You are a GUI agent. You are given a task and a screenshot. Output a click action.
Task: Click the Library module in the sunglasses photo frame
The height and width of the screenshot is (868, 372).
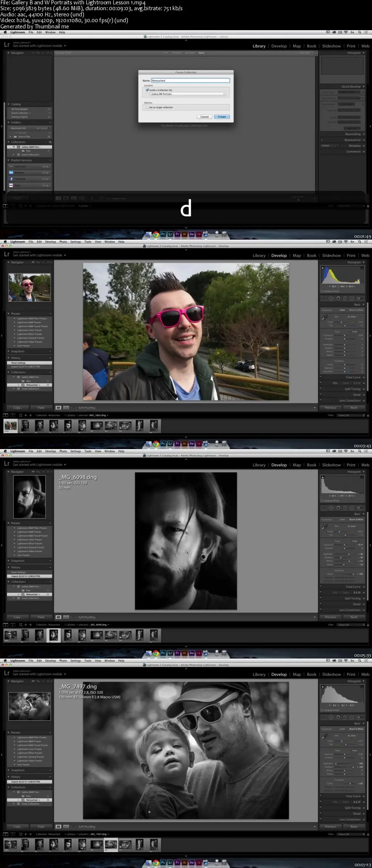(x=259, y=256)
